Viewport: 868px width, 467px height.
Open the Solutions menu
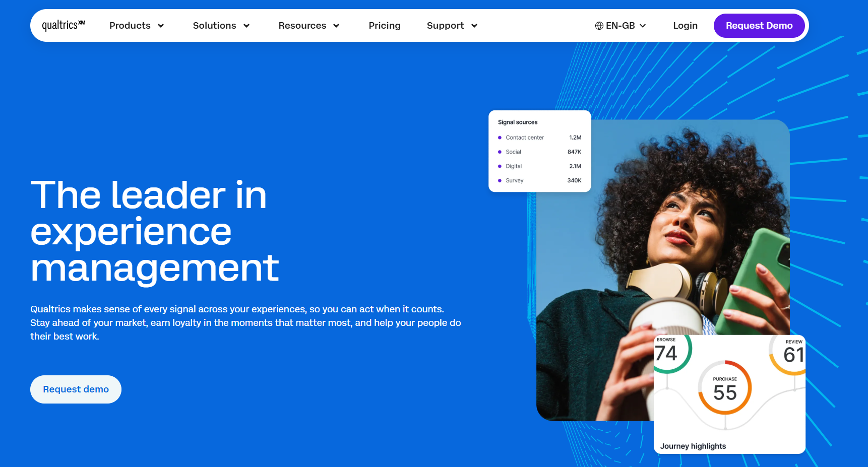[x=214, y=26]
